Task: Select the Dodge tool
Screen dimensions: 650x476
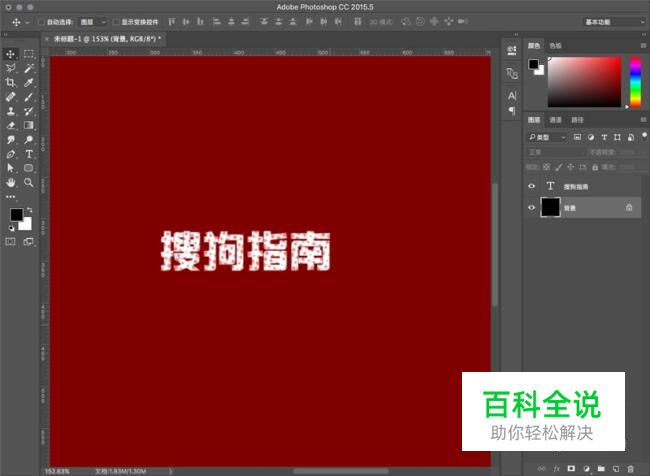Action: tap(29, 140)
